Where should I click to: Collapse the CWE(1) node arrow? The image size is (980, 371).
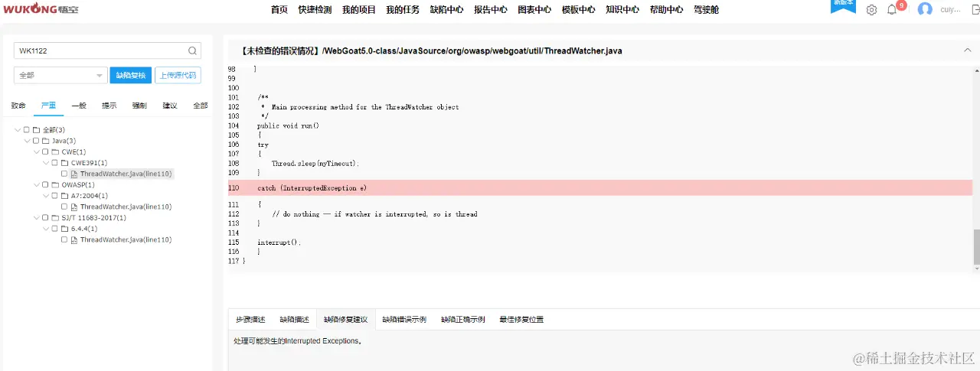(x=36, y=151)
